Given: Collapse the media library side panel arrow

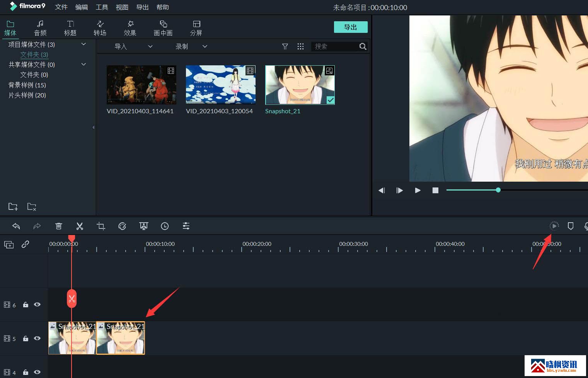Looking at the screenshot, I should [x=93, y=127].
